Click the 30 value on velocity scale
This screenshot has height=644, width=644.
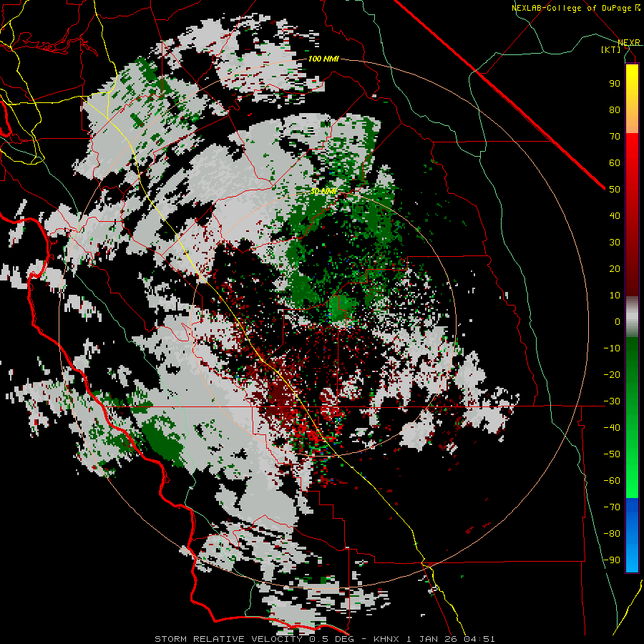615,243
